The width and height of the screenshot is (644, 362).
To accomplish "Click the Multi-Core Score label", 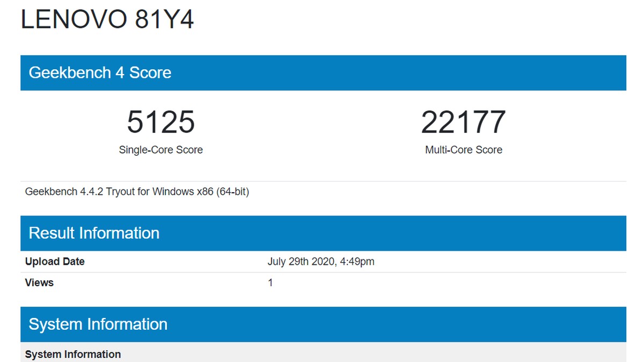I will click(x=463, y=150).
